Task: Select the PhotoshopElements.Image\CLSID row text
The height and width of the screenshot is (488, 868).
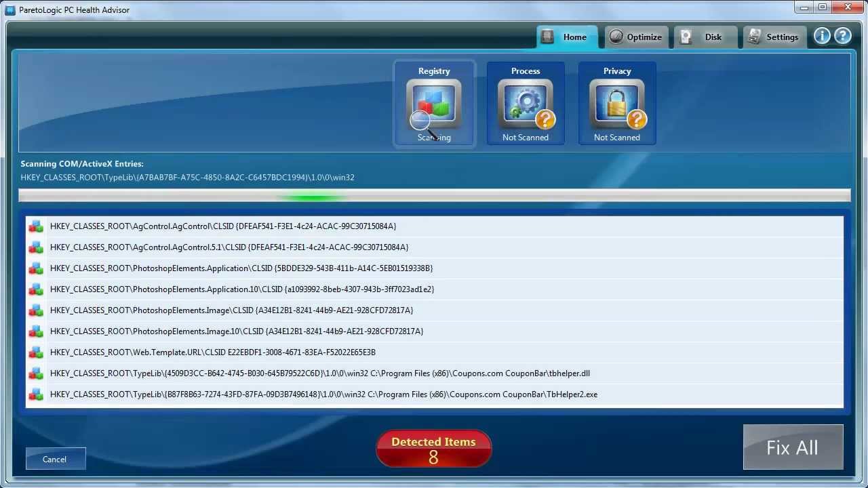Action: pos(232,310)
